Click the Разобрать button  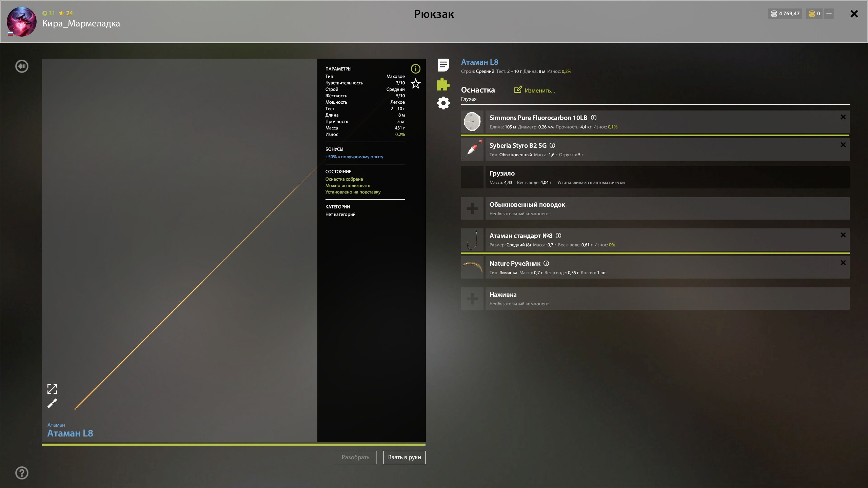[x=355, y=457]
